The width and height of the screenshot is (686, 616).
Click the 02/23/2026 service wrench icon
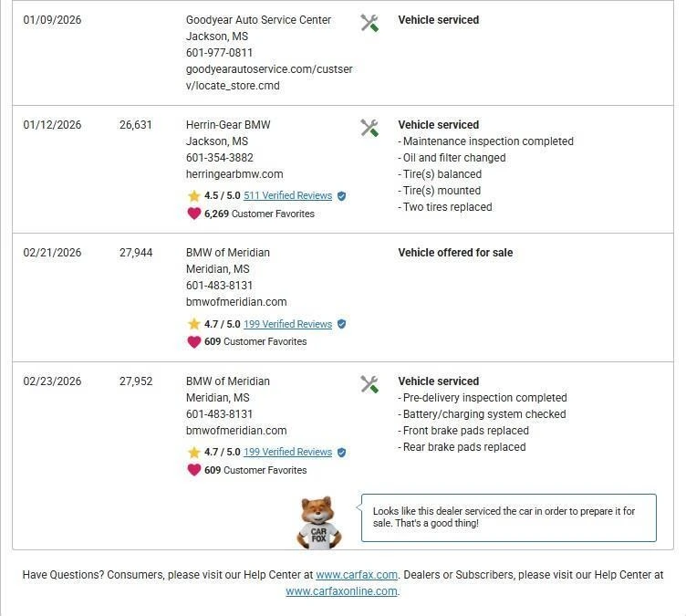[369, 384]
